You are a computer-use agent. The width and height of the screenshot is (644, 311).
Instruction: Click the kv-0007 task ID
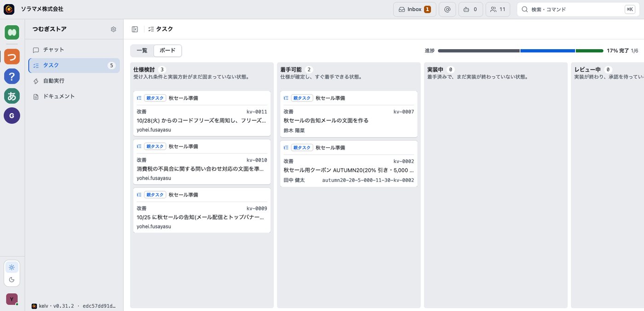point(404,112)
